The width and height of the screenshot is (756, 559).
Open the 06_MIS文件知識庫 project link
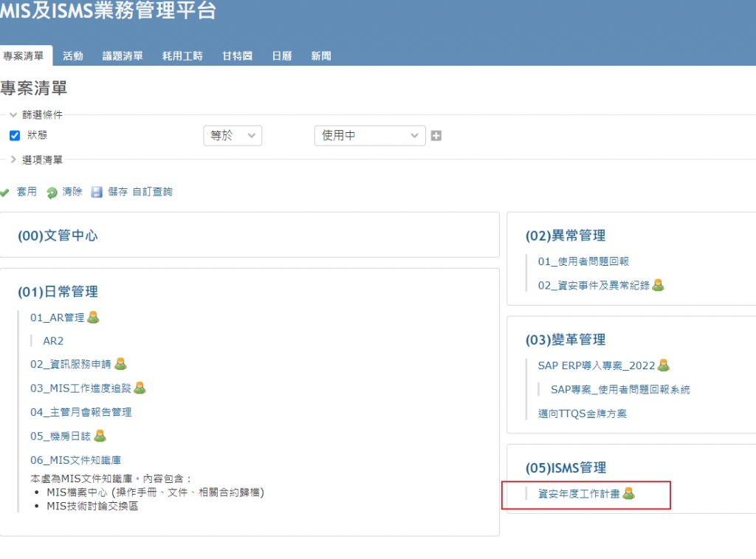(x=75, y=460)
